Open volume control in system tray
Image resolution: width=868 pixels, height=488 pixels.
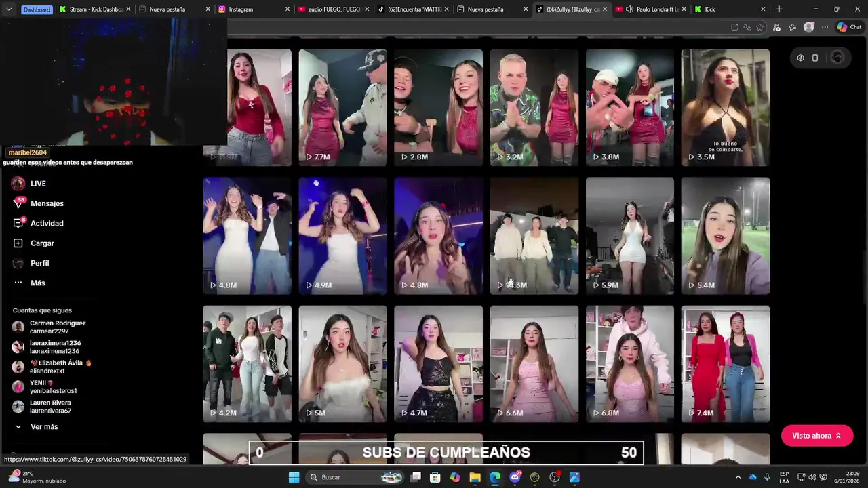[812, 477]
